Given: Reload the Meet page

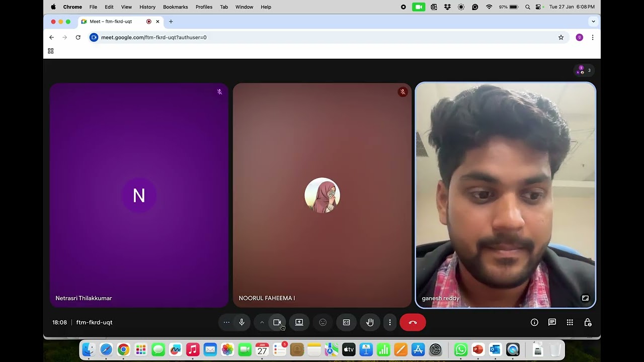Looking at the screenshot, I should pyautogui.click(x=78, y=37).
